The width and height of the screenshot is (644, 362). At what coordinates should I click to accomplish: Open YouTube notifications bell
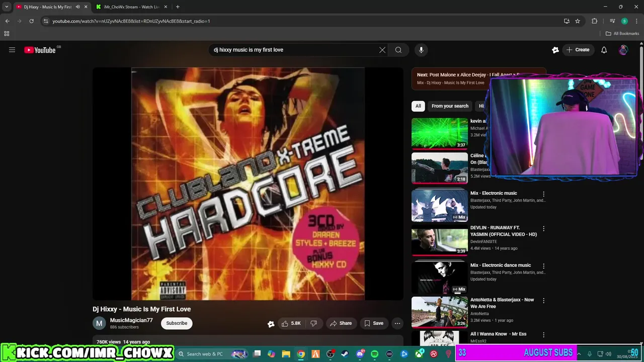point(604,50)
